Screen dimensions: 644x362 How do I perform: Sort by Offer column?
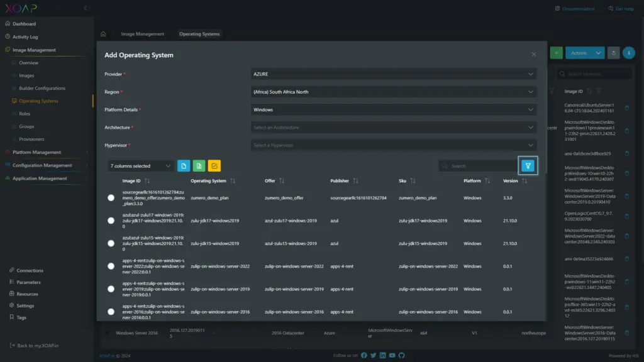[x=282, y=181]
